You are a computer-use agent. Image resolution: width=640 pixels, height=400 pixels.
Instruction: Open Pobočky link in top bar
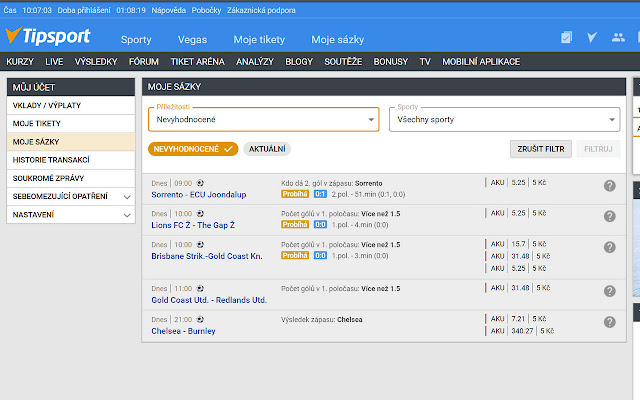click(206, 10)
